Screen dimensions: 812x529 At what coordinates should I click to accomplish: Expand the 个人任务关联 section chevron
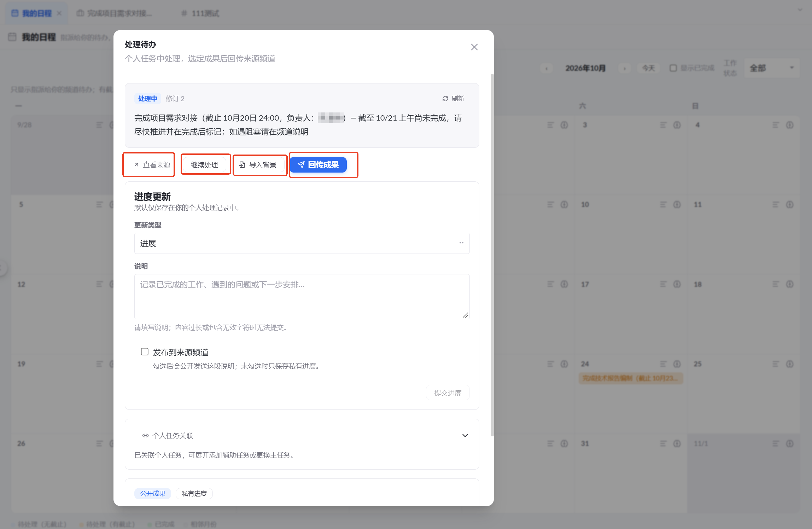click(x=465, y=436)
